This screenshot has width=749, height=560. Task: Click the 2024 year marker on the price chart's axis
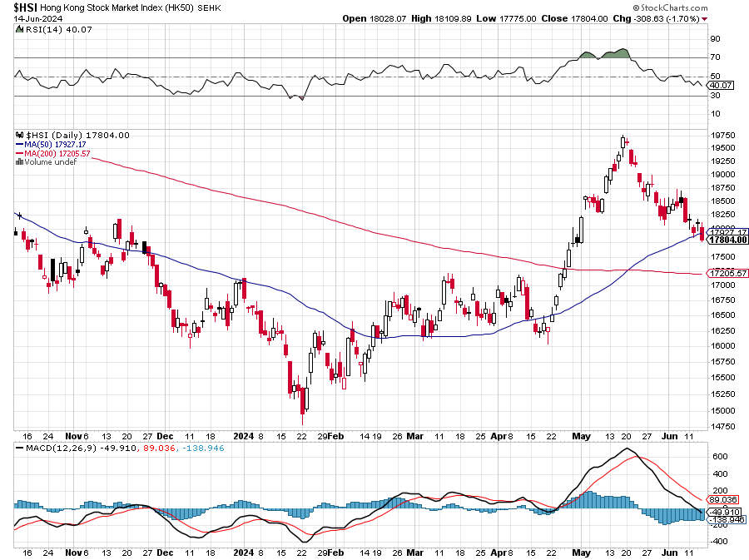pyautogui.click(x=242, y=435)
